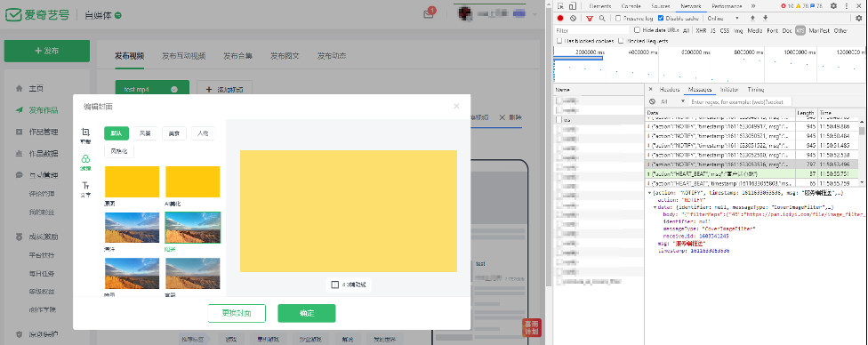Open the Initiator tab of request

(729, 89)
